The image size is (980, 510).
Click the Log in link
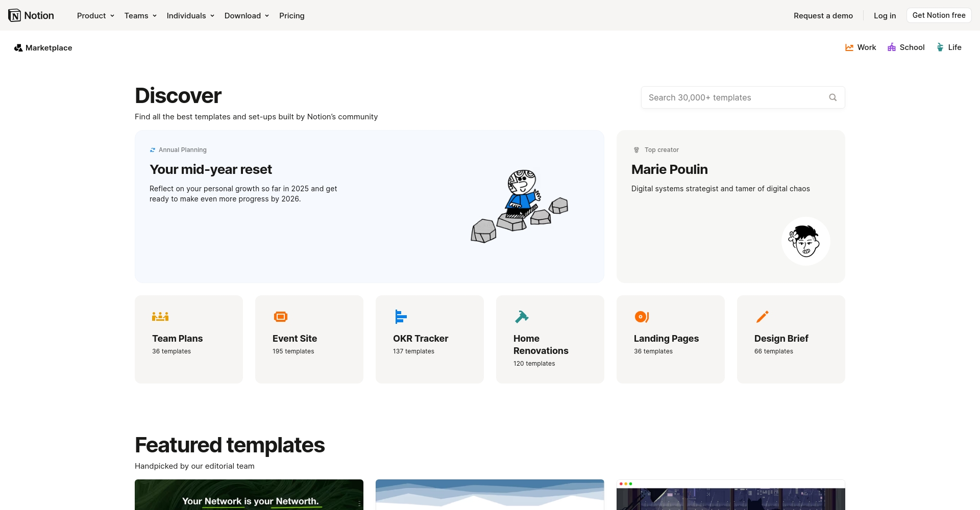[x=885, y=16]
